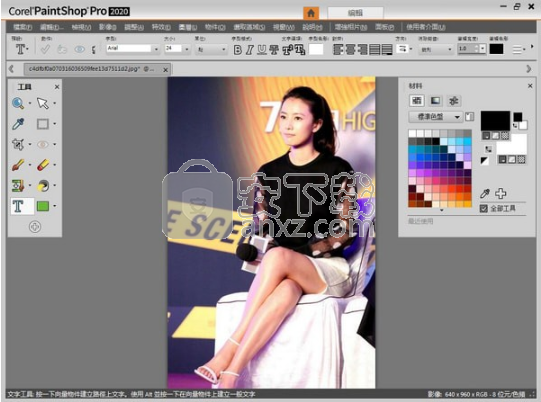Select the Zoom magnifier tool
This screenshot has width=541, height=402.
point(18,103)
